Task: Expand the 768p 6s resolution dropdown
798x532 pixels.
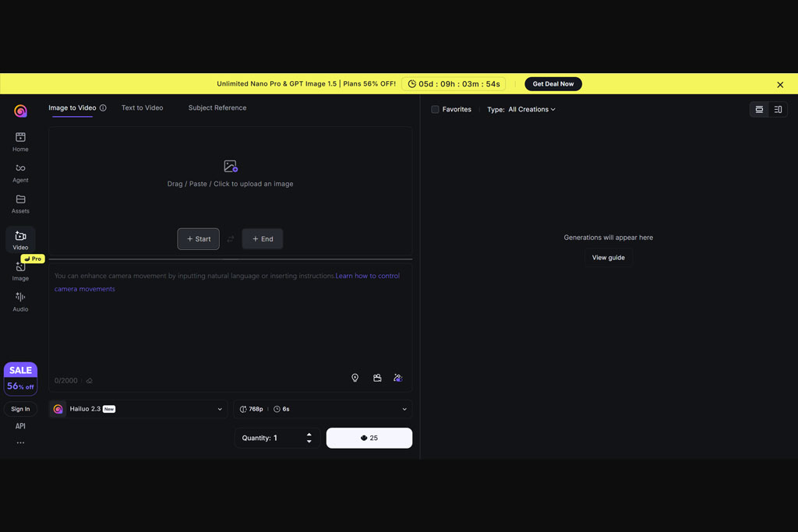Action: (x=323, y=409)
